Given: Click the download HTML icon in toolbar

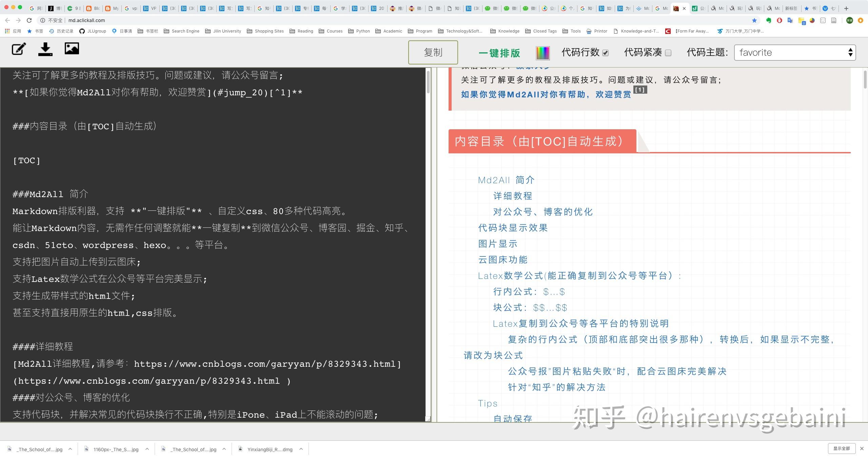Looking at the screenshot, I should [45, 49].
